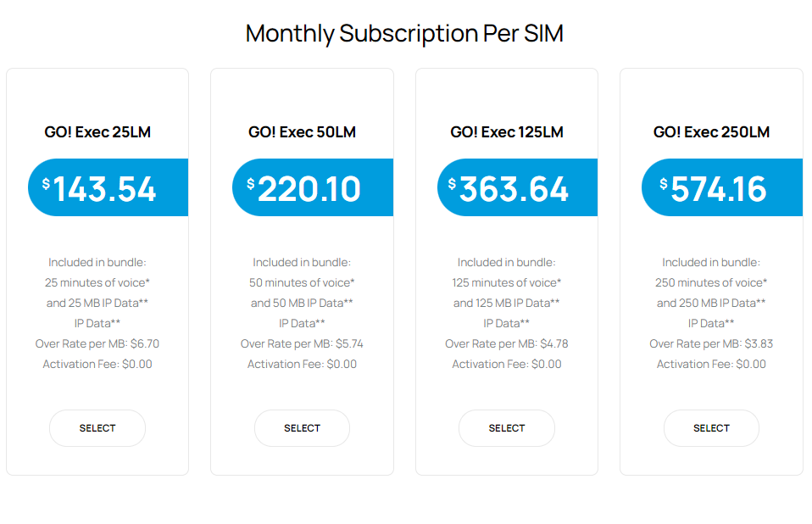Image resolution: width=812 pixels, height=524 pixels.
Task: Click Activation Fee $0.00 on 250LM card
Action: click(711, 364)
